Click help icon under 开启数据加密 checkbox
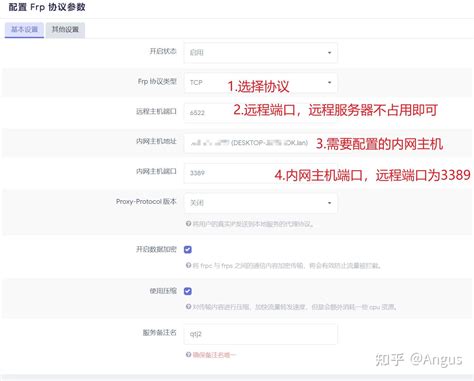 tap(188, 265)
